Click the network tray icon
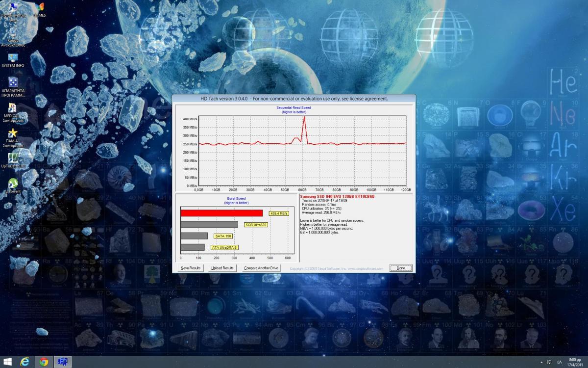The width and height of the screenshot is (588, 368). tap(549, 362)
